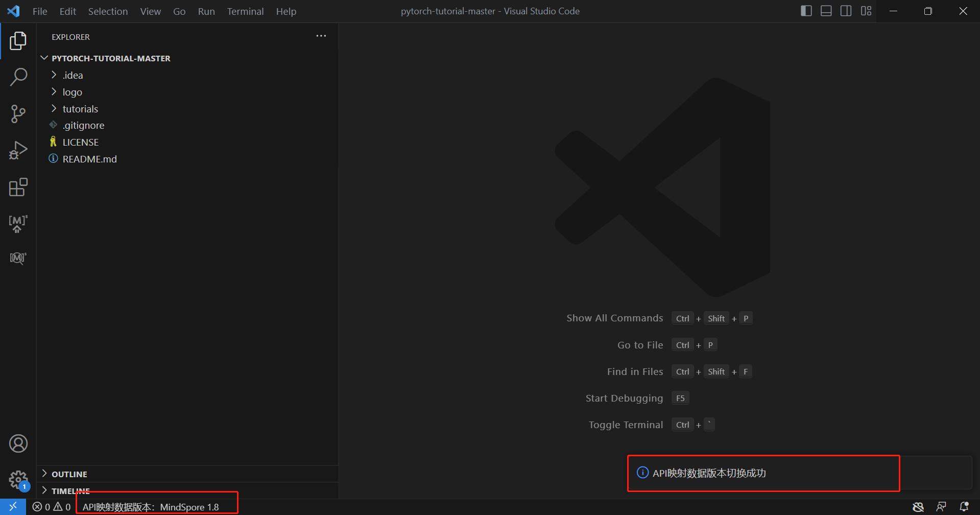Expand the OUTLINE section
Screen dimensions: 980x515
coord(187,474)
